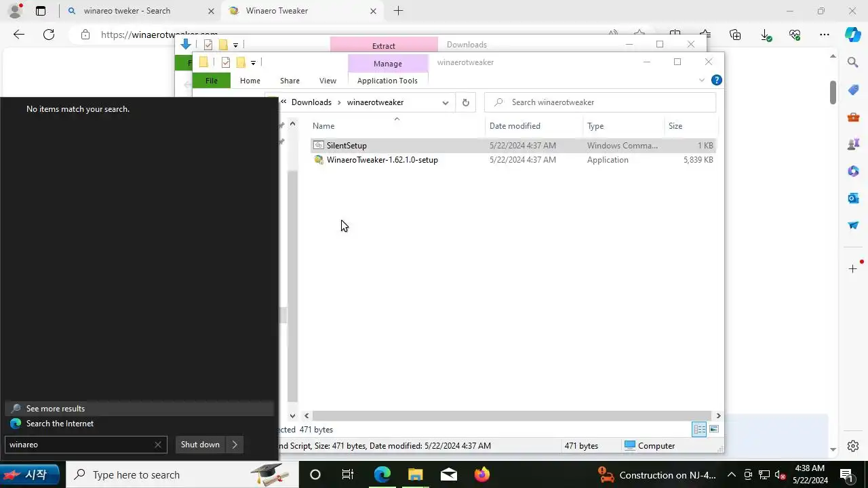Screen dimensions: 868x488
Task: Open Explorer Help with the blue question mark
Action: [x=716, y=80]
